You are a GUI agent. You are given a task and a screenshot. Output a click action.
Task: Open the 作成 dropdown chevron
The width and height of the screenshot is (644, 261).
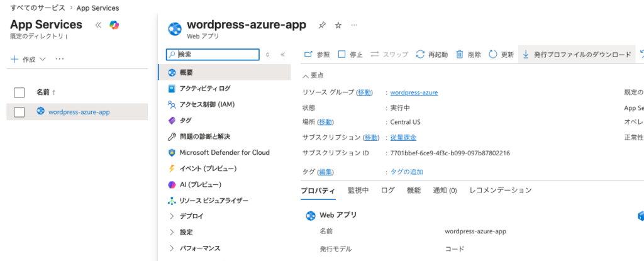point(43,60)
